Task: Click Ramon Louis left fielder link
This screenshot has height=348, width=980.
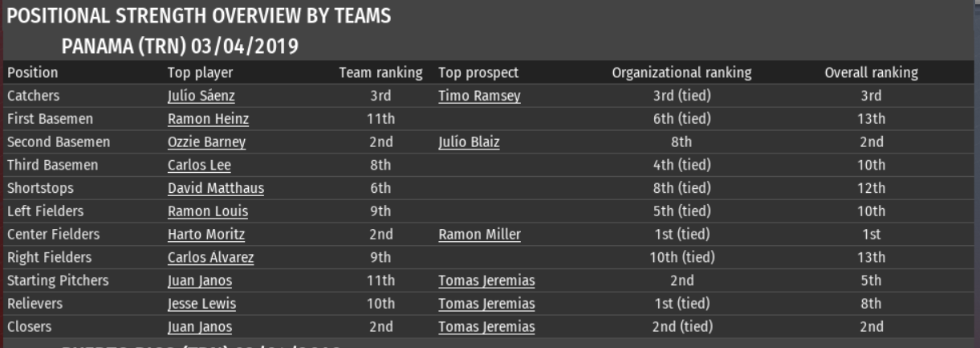Action: 207,212
